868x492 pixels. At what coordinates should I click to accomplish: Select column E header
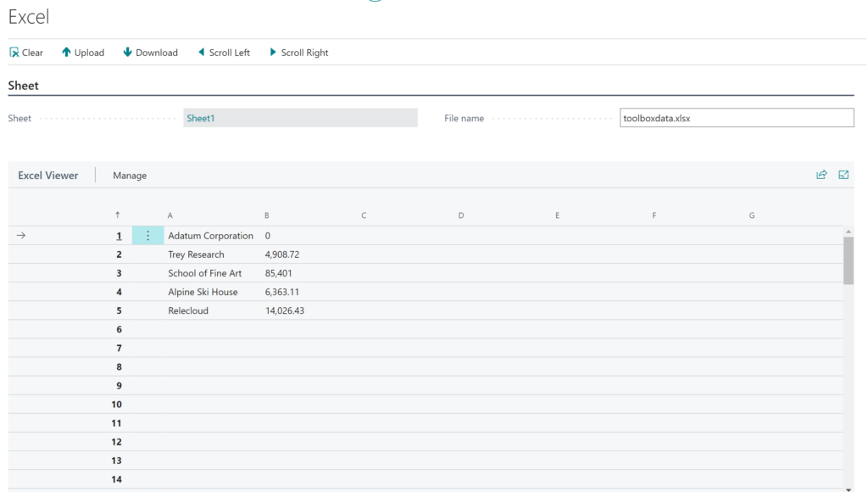click(x=558, y=215)
